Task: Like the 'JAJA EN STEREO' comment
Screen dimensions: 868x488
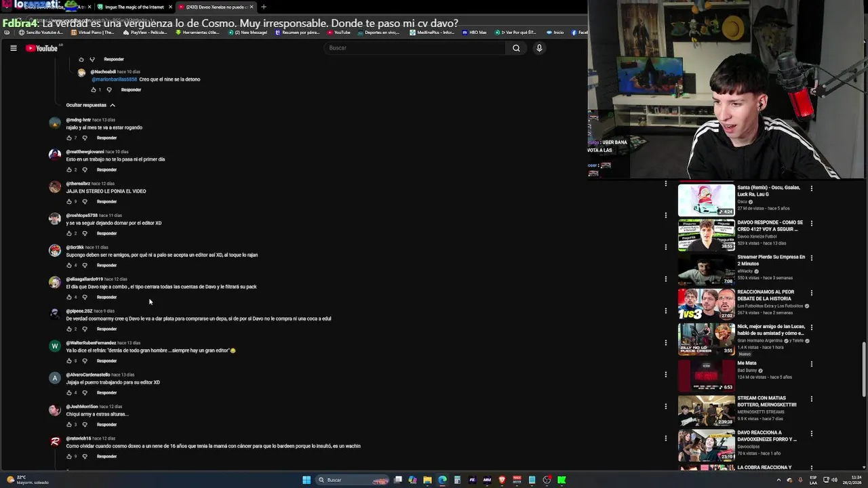Action: click(69, 201)
